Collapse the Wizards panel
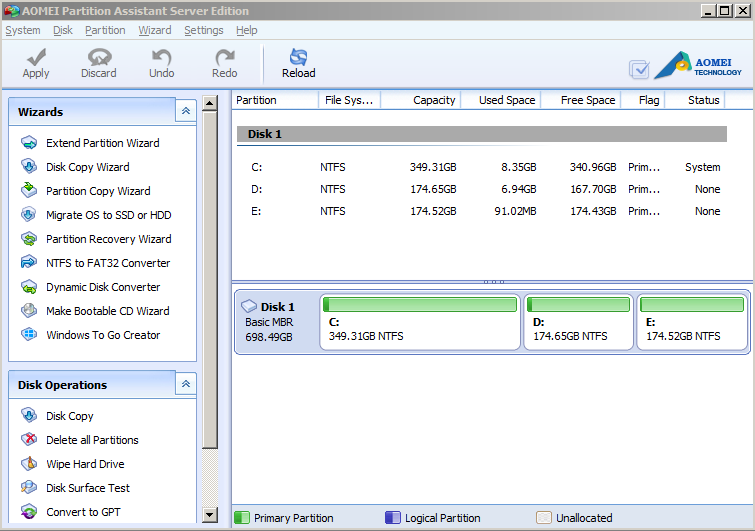Viewport: 755px width, 531px height. pos(186,111)
